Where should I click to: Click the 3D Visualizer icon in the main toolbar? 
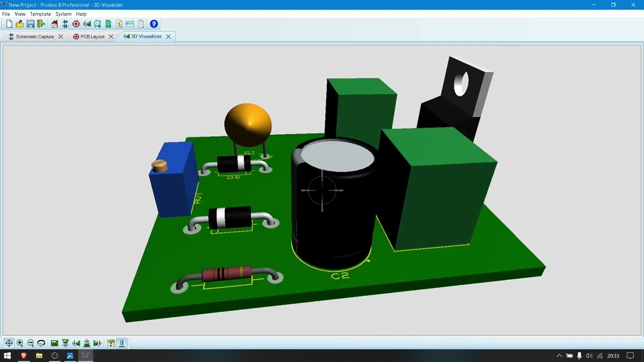coord(87,24)
